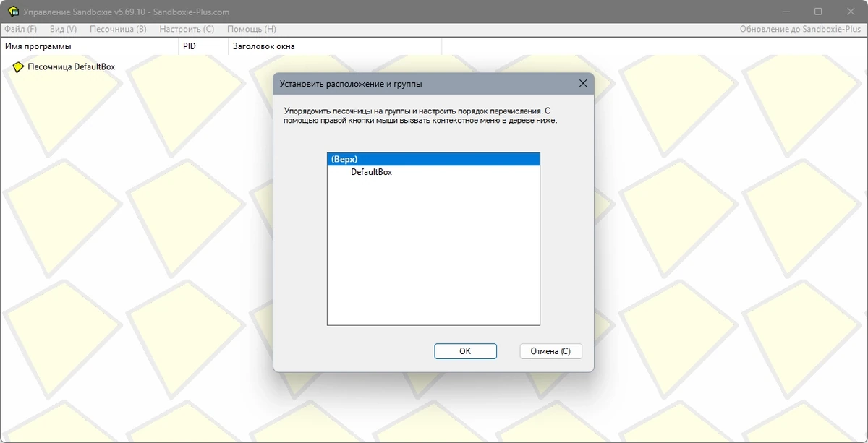The image size is (868, 443).
Task: Click the Имя программы column header
Action: click(89, 46)
